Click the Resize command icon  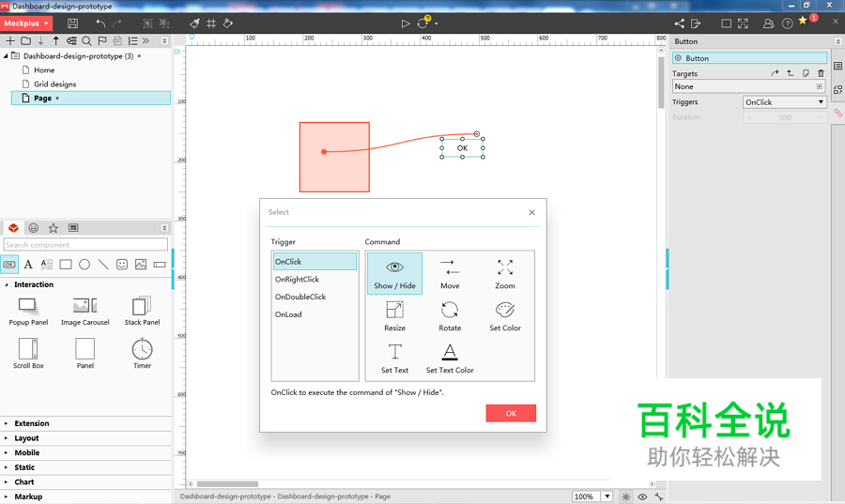tap(394, 311)
